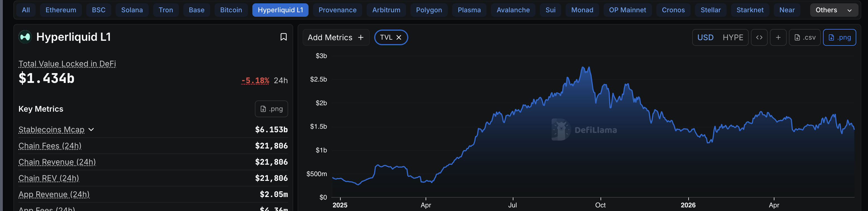This screenshot has width=868, height=211.
Task: Click the plus icon beside embed button
Action: [778, 37]
